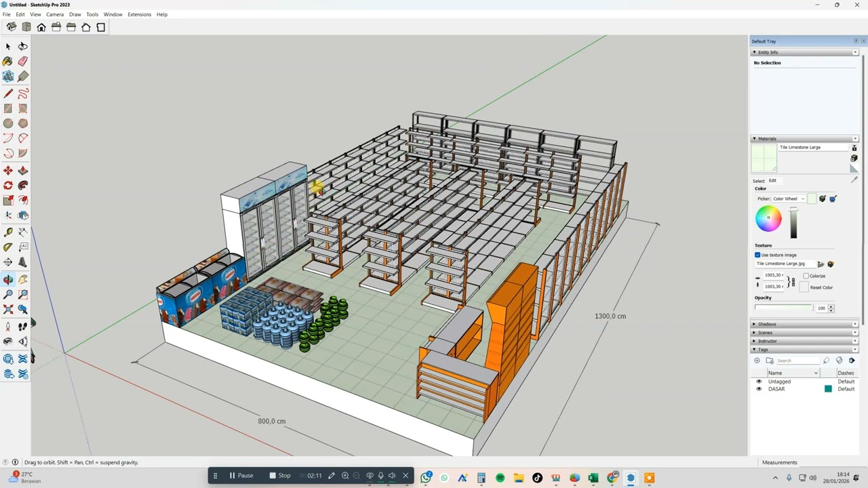Open the Camera menu
The width and height of the screenshot is (868, 488).
click(55, 14)
